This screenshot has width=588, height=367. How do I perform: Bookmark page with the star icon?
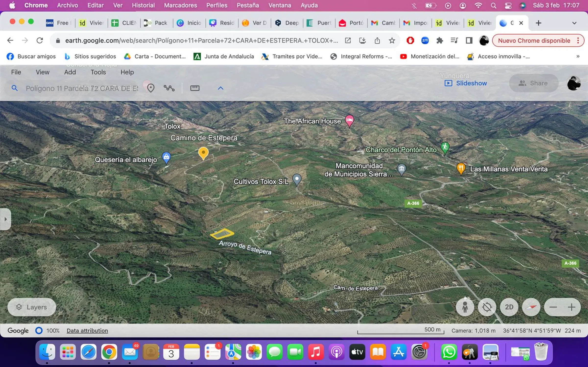(x=392, y=40)
